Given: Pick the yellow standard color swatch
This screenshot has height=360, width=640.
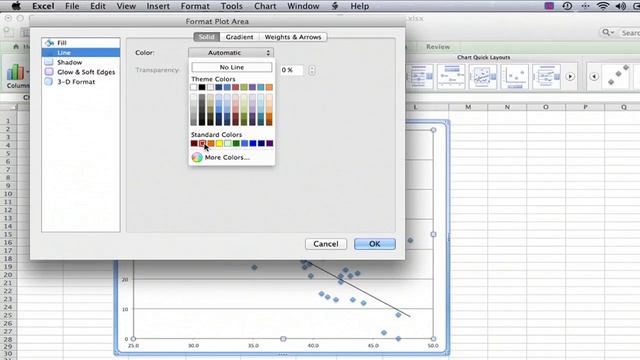Looking at the screenshot, I should [x=219, y=143].
